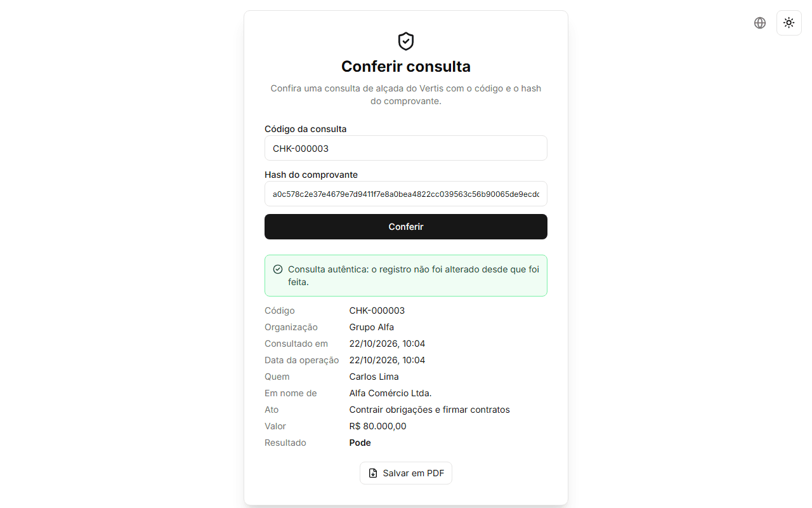
Task: Click the Código da consulta label
Action: [306, 129]
